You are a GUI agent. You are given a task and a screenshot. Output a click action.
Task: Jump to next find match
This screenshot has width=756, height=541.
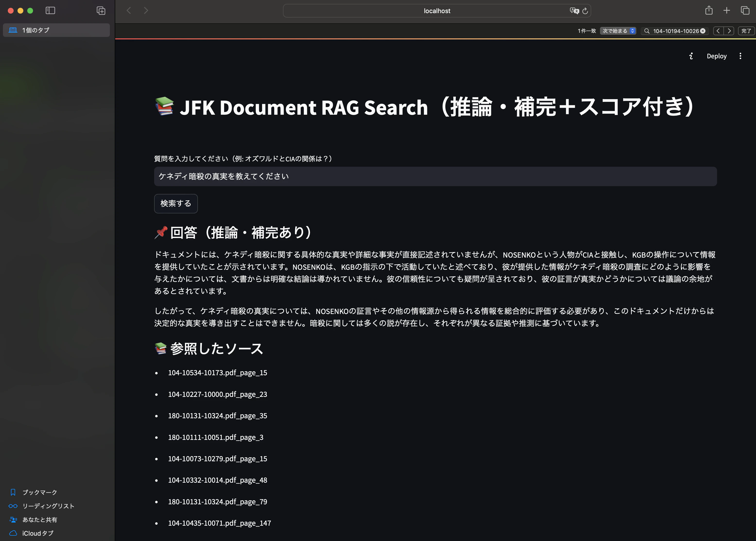pos(729,31)
